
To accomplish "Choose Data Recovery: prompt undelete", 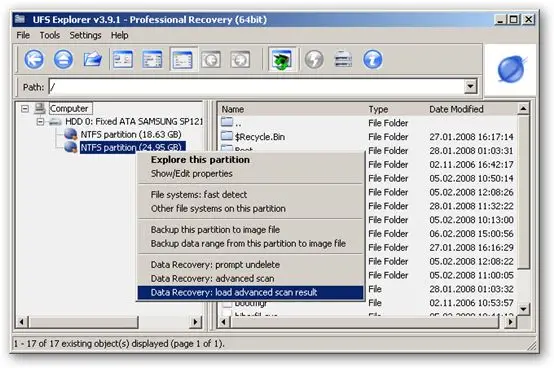I will pyautogui.click(x=251, y=265).
